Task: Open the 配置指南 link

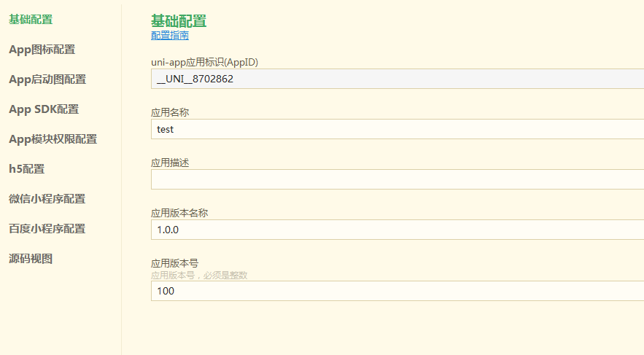Action: pos(170,36)
